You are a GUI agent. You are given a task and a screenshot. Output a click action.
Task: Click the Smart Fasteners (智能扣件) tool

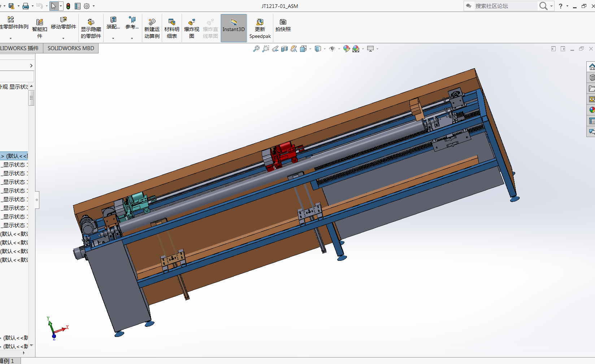click(x=40, y=28)
